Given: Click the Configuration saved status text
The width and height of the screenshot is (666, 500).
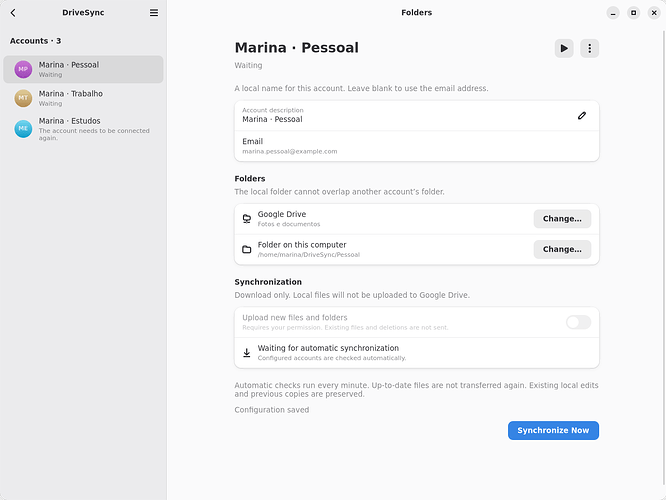Looking at the screenshot, I should (x=272, y=410).
